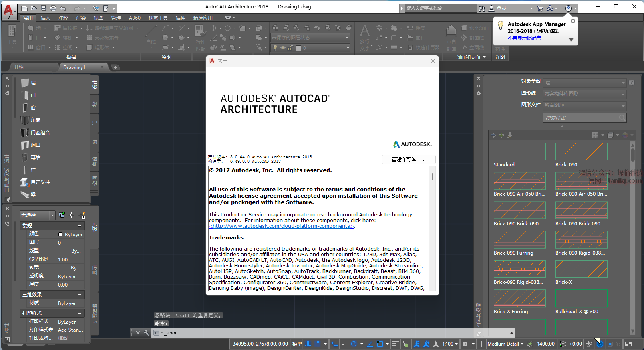The image size is (644, 350).
Task: Collapse the 常规 section in properties
Action: click(80, 226)
